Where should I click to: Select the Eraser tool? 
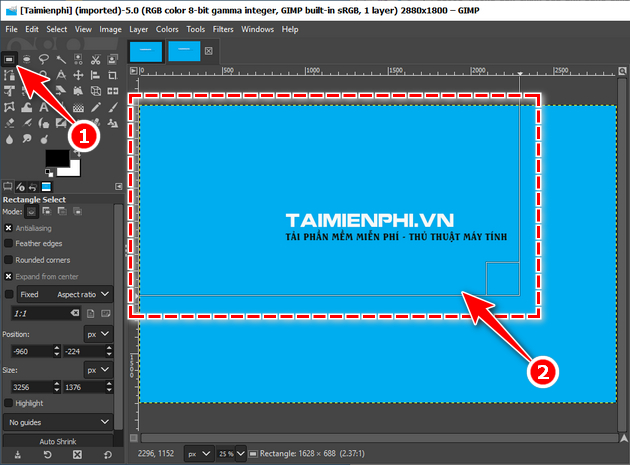point(9,123)
